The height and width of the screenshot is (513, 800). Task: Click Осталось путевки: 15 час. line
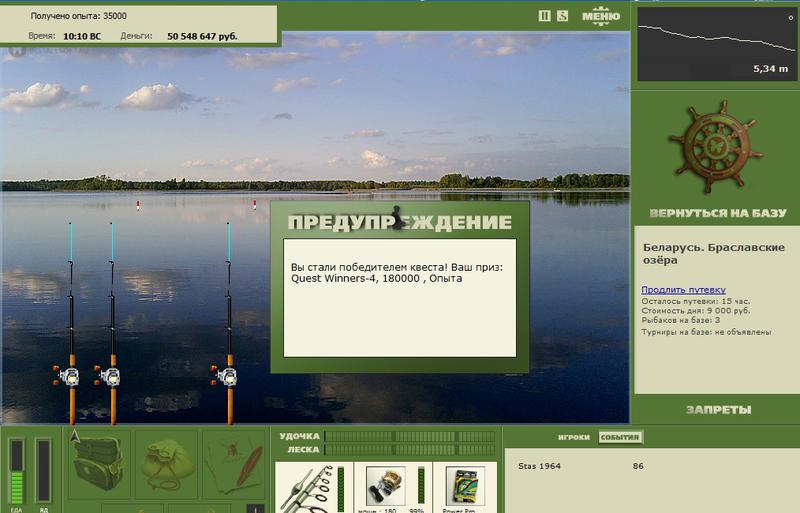pyautogui.click(x=696, y=301)
